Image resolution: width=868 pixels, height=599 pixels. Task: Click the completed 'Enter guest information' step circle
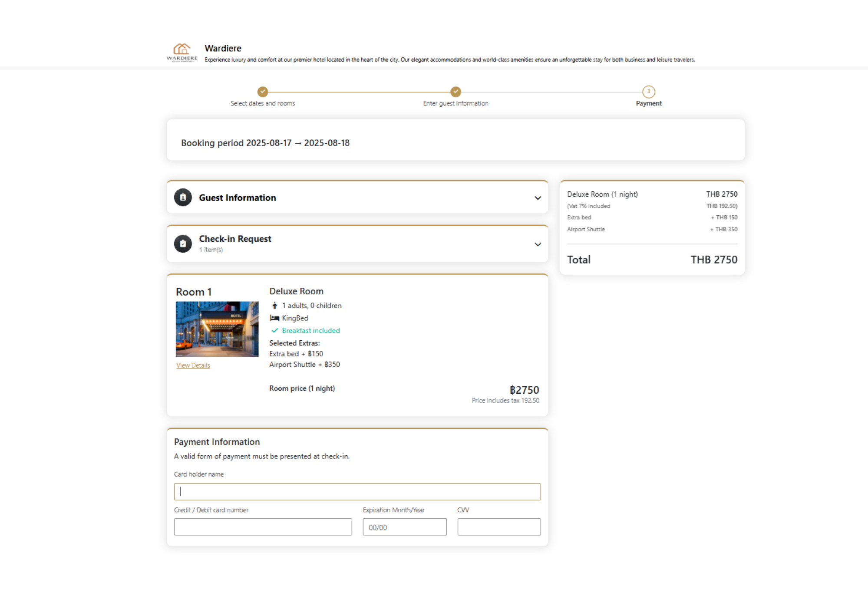[x=455, y=92]
